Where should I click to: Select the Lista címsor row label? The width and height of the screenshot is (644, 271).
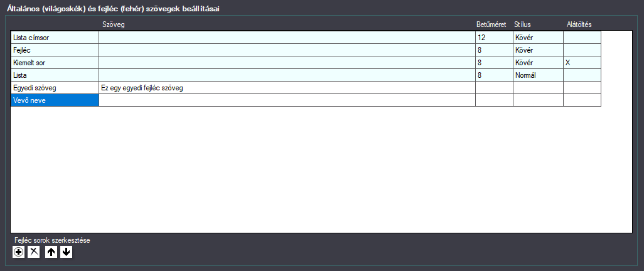pos(55,38)
